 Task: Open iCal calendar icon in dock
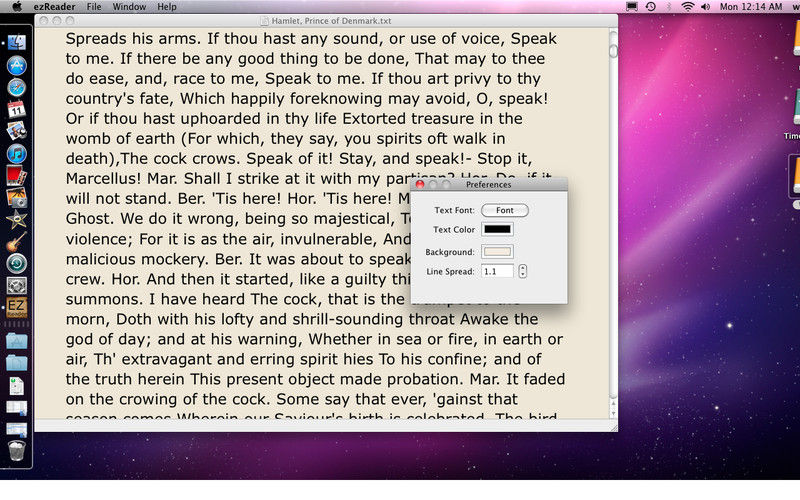pos(16,109)
